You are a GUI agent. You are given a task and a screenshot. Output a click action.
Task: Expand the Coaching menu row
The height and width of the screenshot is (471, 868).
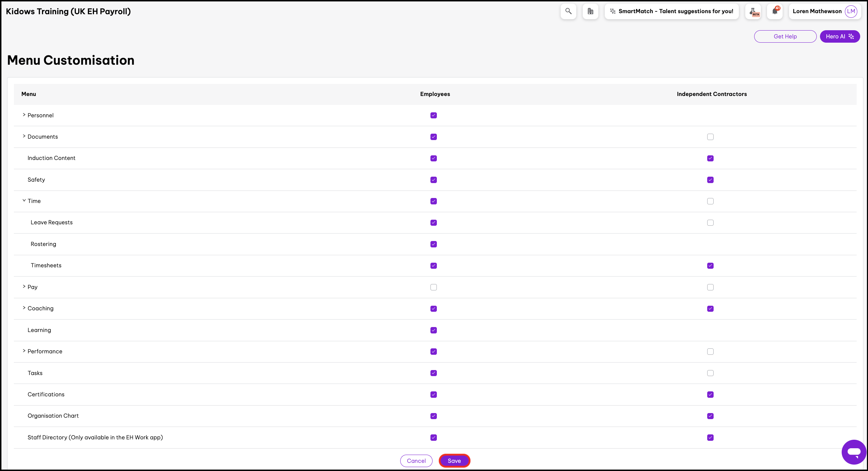click(24, 308)
